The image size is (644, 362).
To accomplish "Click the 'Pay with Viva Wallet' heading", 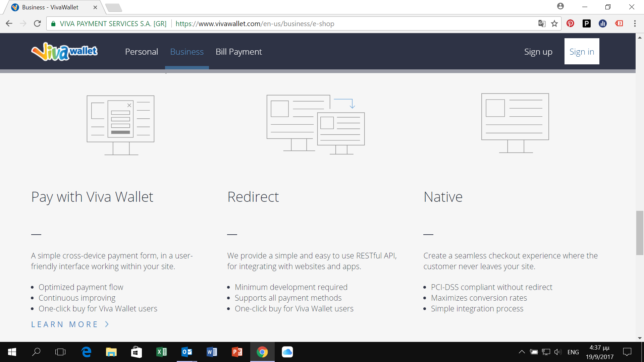I will pyautogui.click(x=92, y=197).
